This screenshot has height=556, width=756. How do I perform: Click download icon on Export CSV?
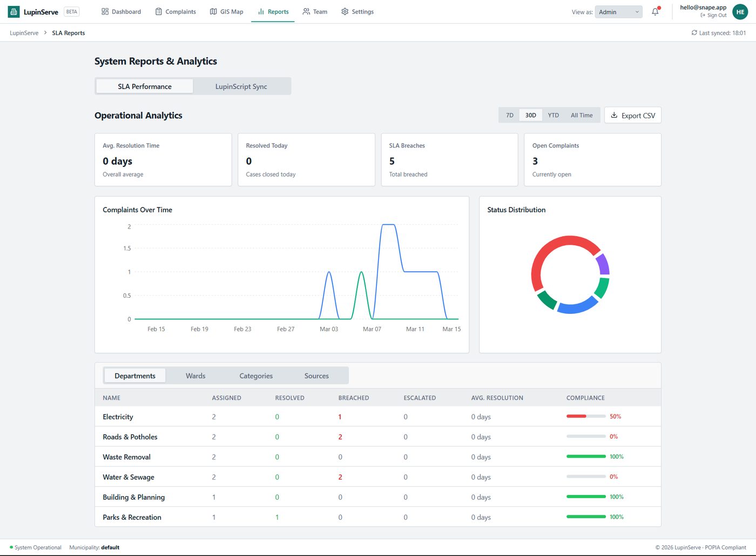614,115
